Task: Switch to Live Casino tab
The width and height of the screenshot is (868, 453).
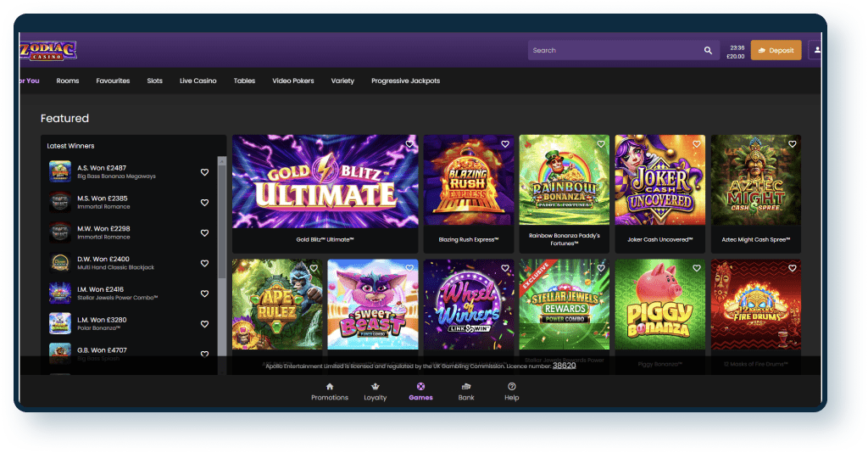Action: click(198, 81)
